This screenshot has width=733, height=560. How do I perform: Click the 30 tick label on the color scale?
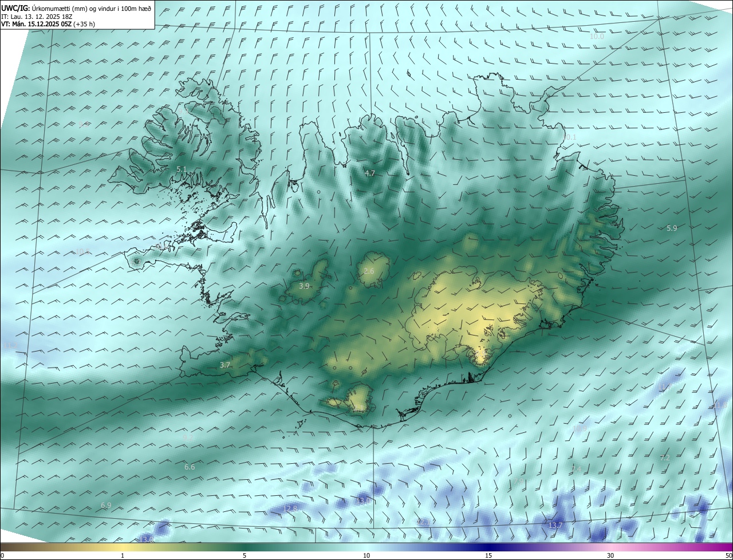[x=610, y=556]
